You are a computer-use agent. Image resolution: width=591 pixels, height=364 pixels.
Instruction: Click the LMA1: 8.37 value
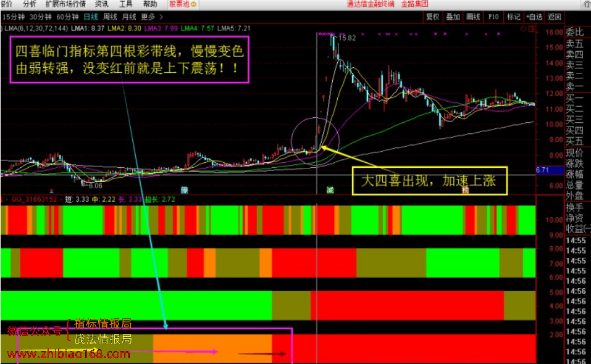pos(88,28)
